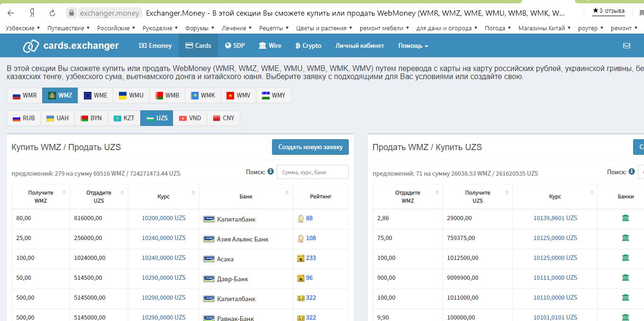Click the browser back arrow
This screenshot has width=644, height=321.
(11, 13)
